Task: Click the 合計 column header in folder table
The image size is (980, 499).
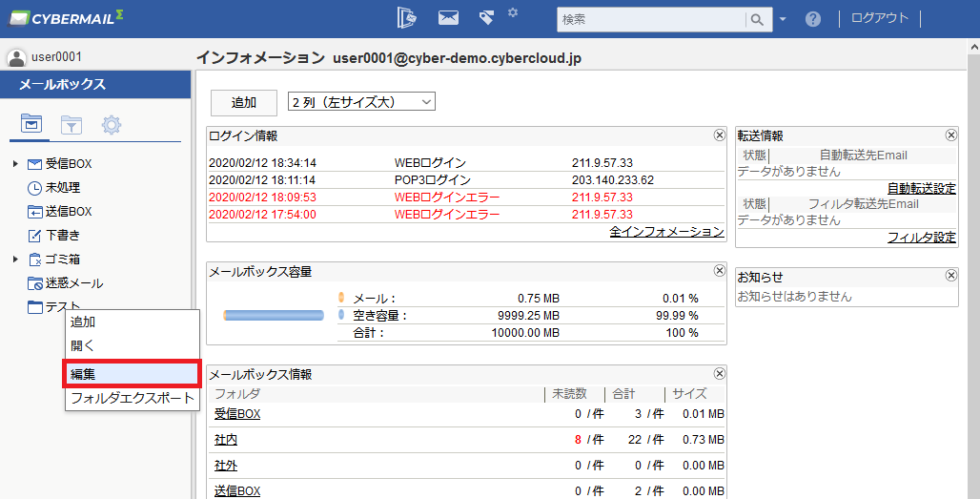Action: [623, 394]
